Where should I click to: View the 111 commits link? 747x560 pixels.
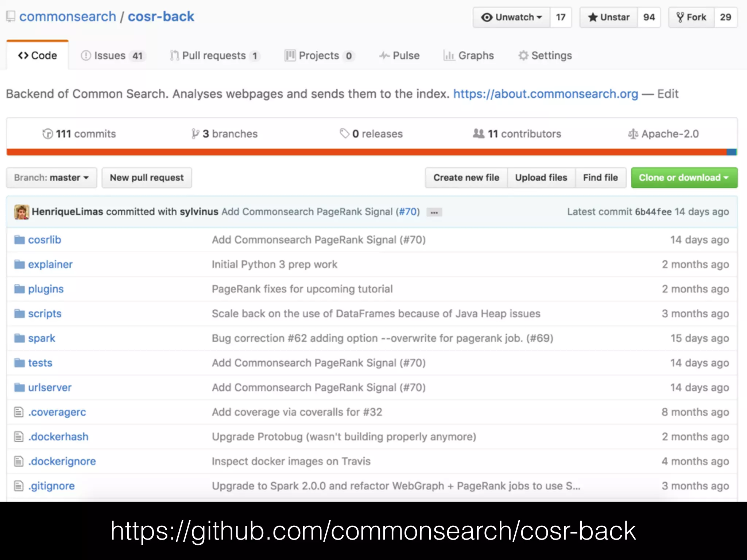tap(79, 134)
